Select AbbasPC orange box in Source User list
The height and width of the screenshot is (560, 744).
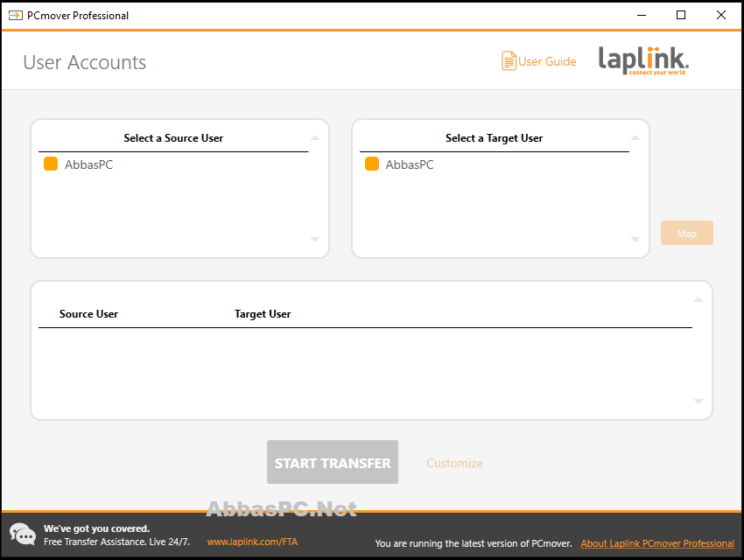[x=51, y=164]
